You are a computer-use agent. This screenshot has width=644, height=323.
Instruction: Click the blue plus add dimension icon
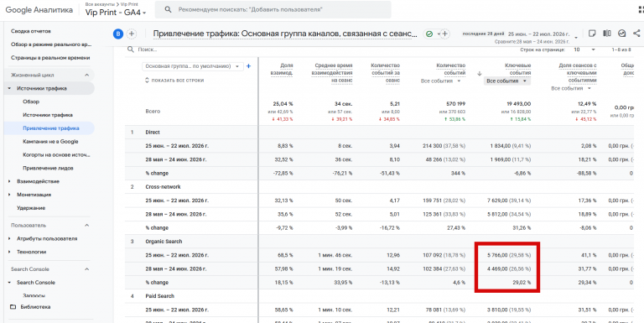pos(248,66)
